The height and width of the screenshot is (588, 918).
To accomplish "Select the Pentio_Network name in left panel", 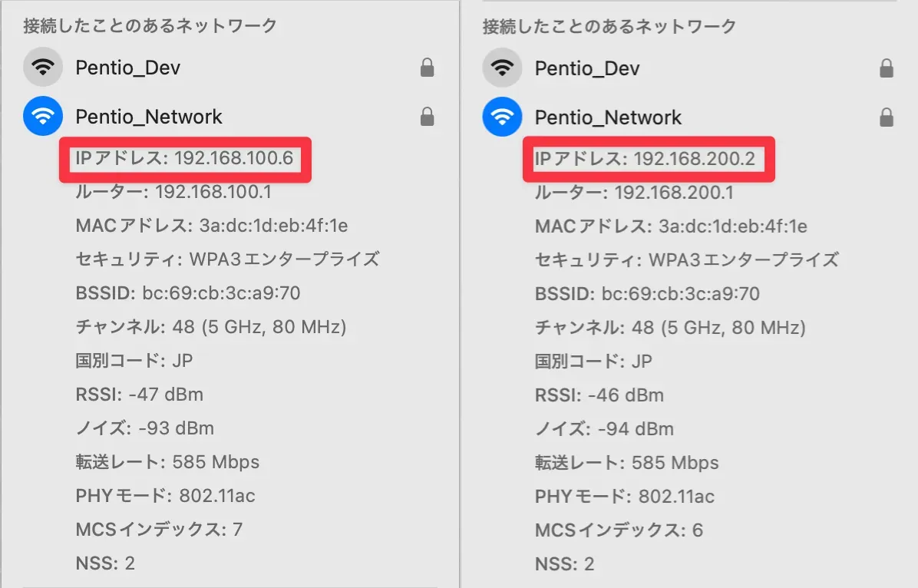I will [149, 117].
